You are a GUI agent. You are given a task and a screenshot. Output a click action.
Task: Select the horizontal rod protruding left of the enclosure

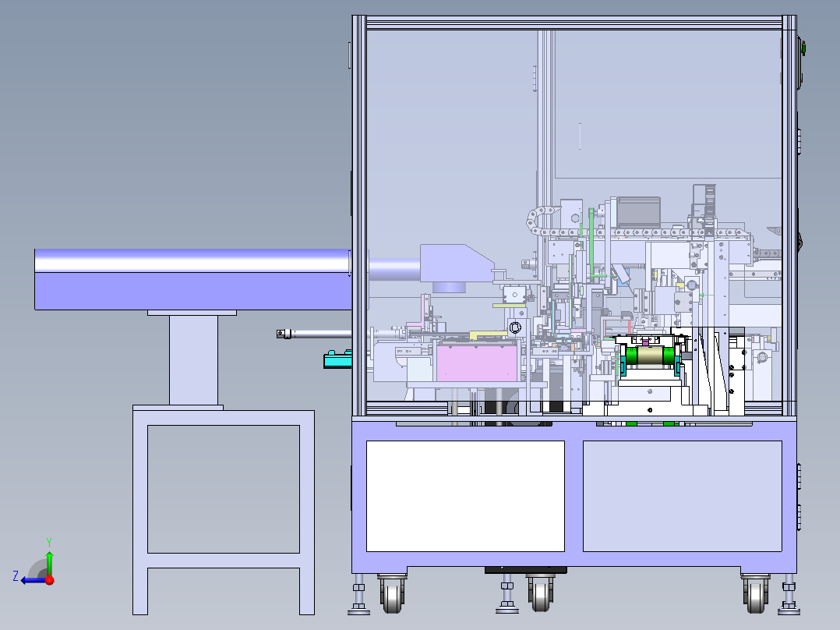point(314,334)
